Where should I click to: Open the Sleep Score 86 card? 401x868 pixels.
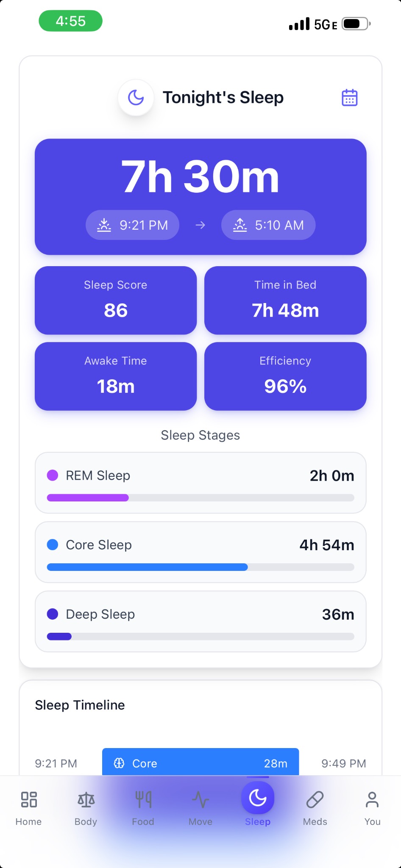pos(115,300)
